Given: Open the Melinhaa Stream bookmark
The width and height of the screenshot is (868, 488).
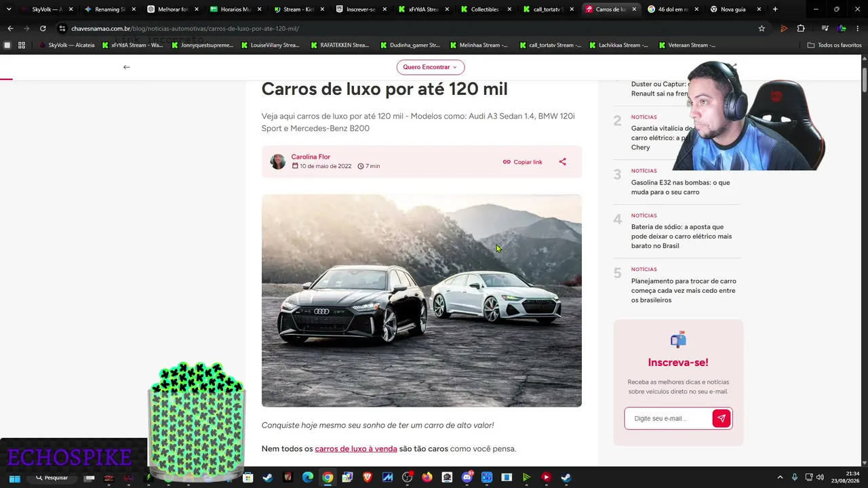Looking at the screenshot, I should point(479,45).
